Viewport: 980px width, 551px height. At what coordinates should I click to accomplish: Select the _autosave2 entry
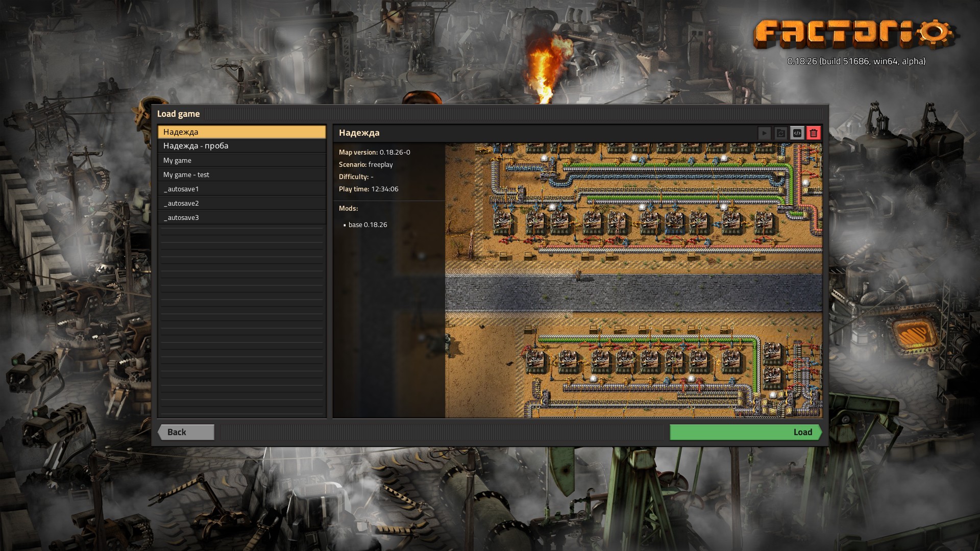point(241,203)
